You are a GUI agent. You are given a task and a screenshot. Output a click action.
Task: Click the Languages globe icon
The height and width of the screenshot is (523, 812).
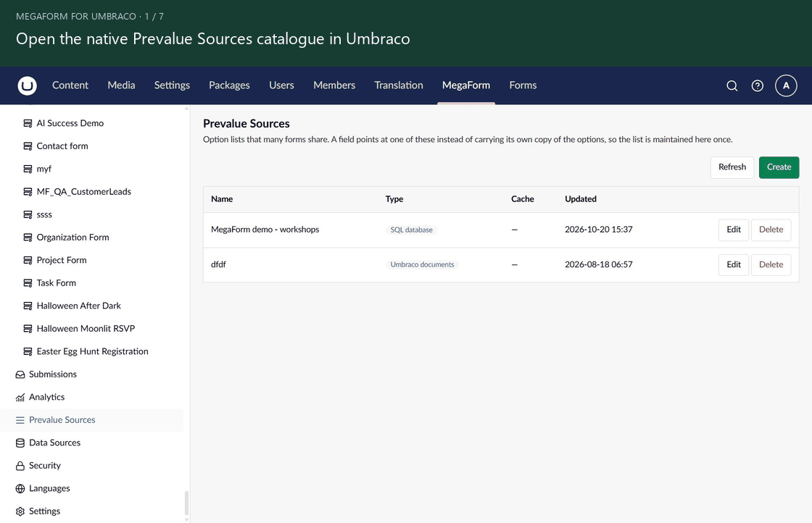(x=20, y=488)
